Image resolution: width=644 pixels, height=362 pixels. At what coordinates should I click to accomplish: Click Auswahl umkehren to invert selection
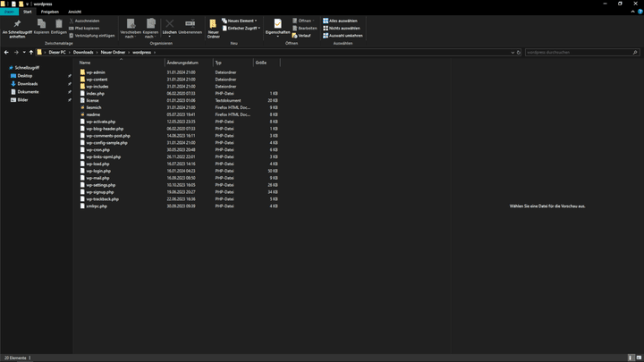343,36
